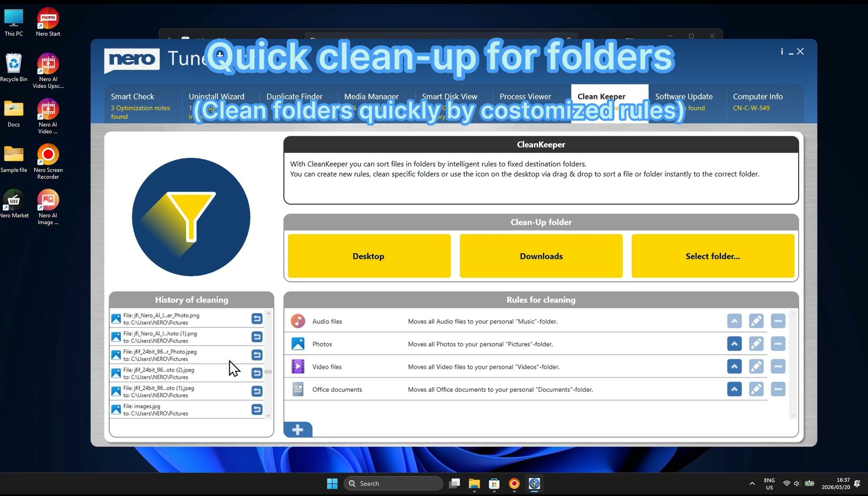Image resolution: width=868 pixels, height=496 pixels.
Task: Click the down arrow of the History of cleaning scrollbar
Action: (x=269, y=415)
